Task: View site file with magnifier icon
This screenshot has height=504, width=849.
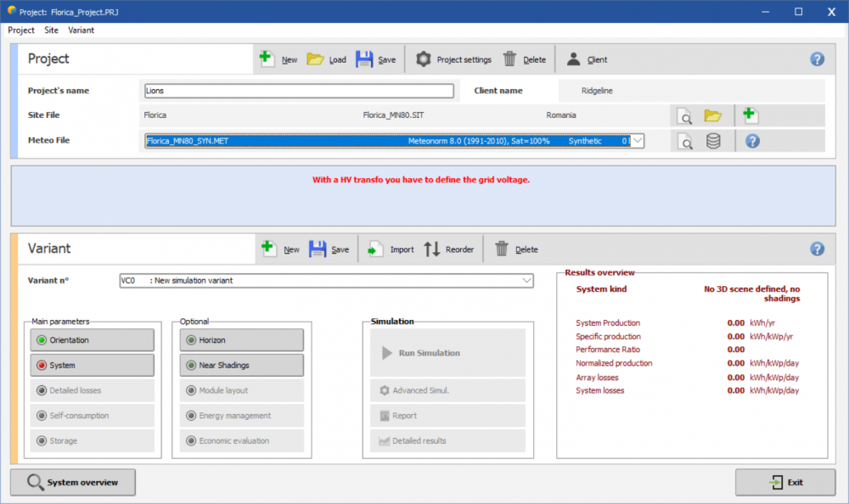Action: click(x=684, y=116)
